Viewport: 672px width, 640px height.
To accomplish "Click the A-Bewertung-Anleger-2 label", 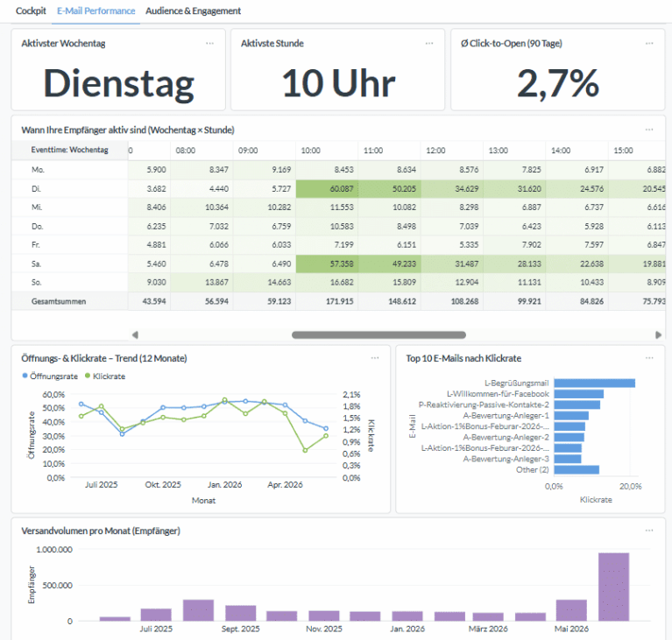I will (506, 438).
